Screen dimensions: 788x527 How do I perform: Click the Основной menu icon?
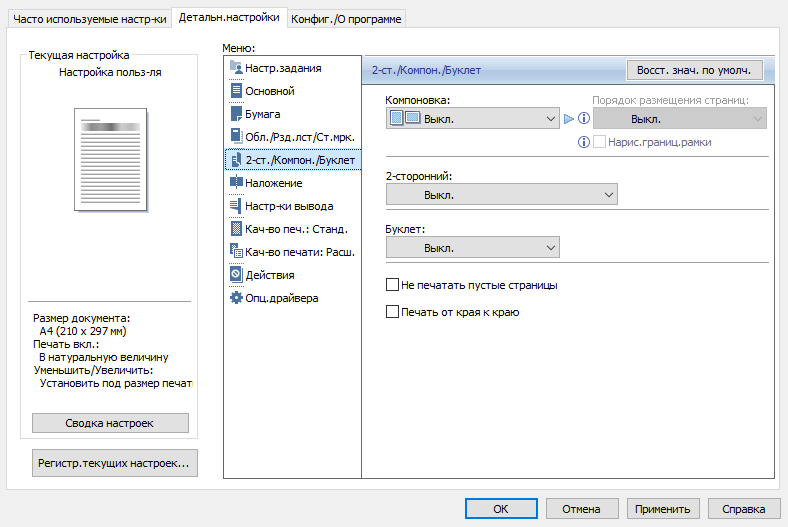(236, 91)
